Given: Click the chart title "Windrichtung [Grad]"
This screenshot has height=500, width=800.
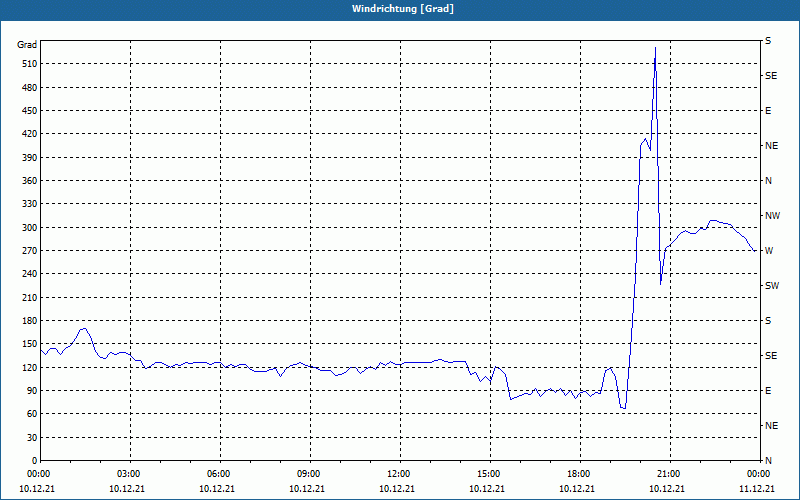Looking at the screenshot, I should click(x=403, y=9).
